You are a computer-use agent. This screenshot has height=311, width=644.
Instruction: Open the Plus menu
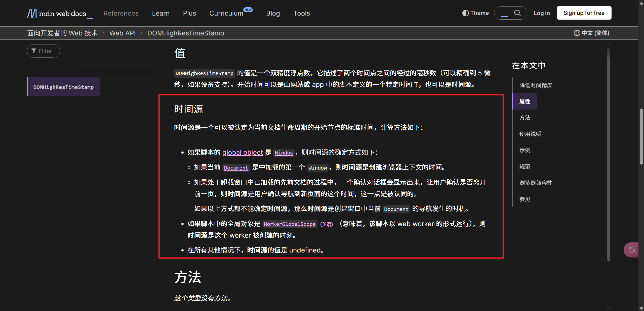pos(189,13)
